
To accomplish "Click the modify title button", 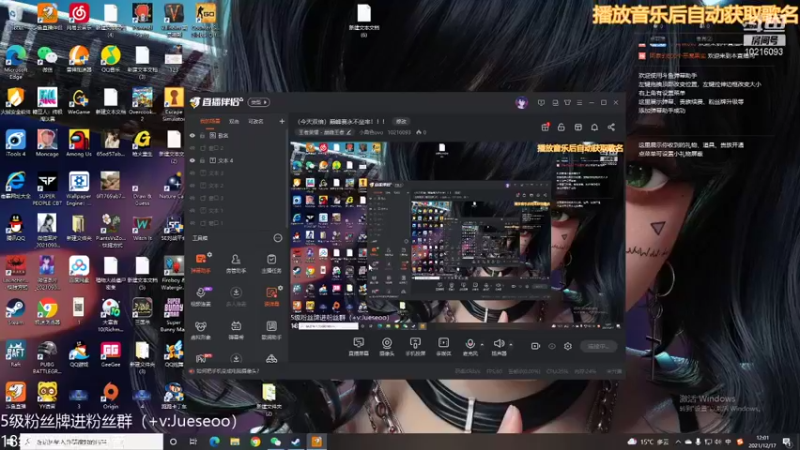I will [x=402, y=121].
